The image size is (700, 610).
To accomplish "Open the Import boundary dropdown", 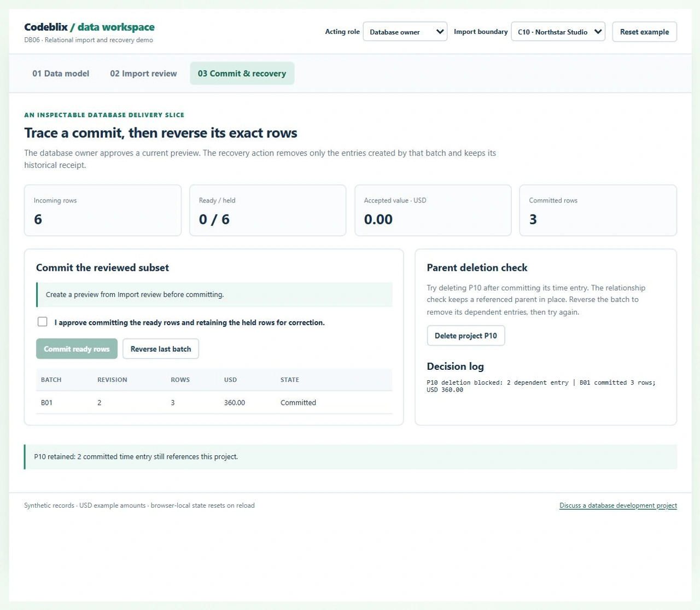I will (x=558, y=32).
